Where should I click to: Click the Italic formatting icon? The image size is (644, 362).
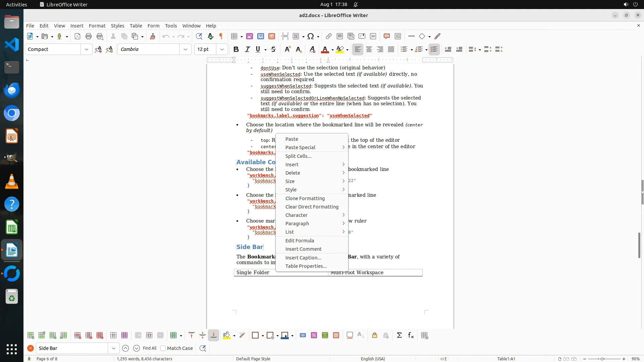click(247, 49)
